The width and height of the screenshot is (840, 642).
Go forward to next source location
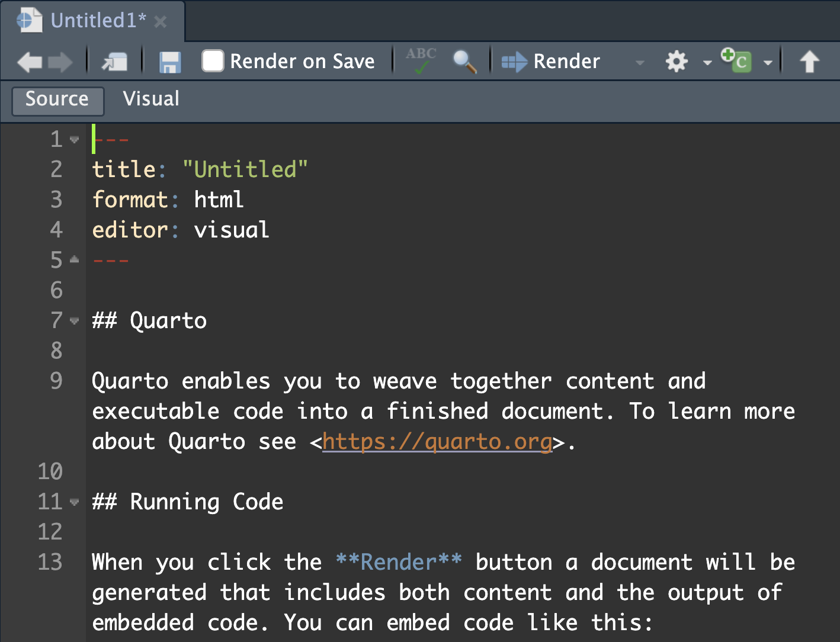pos(60,62)
